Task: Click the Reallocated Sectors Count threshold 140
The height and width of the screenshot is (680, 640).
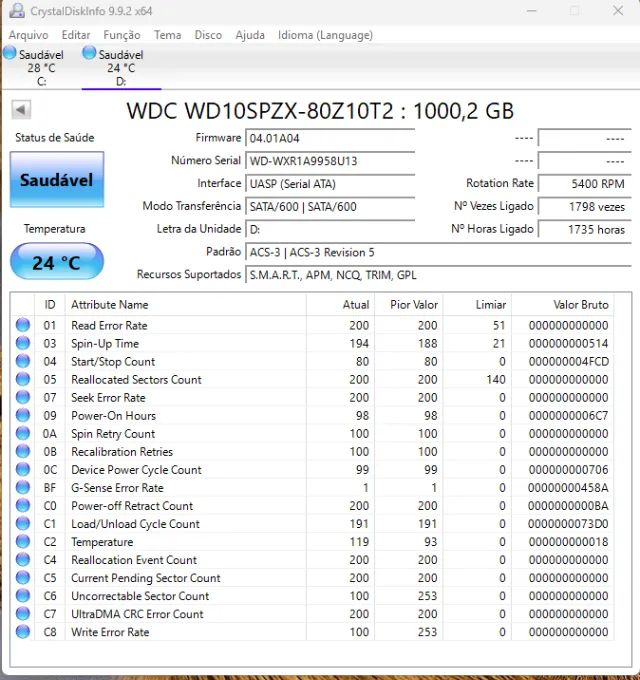Action: click(496, 379)
